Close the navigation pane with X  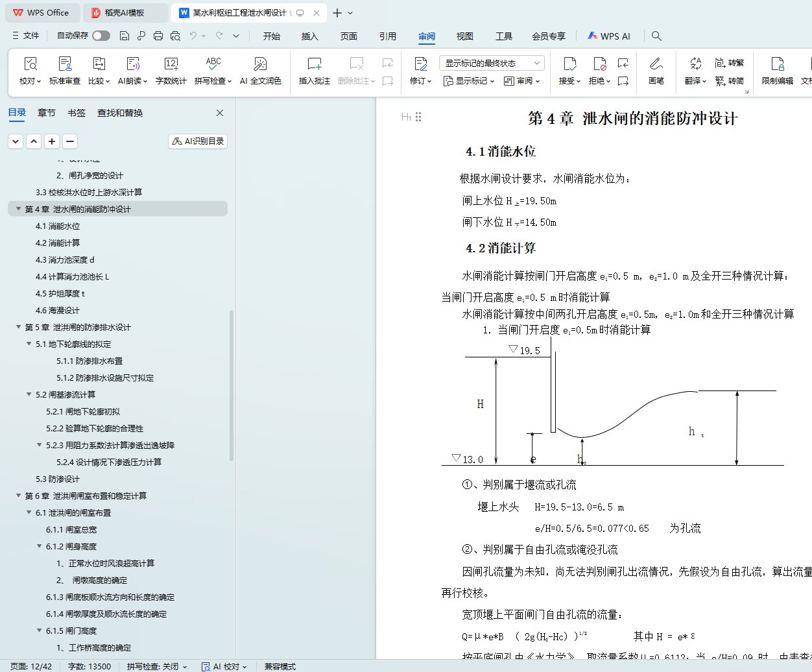(220, 113)
